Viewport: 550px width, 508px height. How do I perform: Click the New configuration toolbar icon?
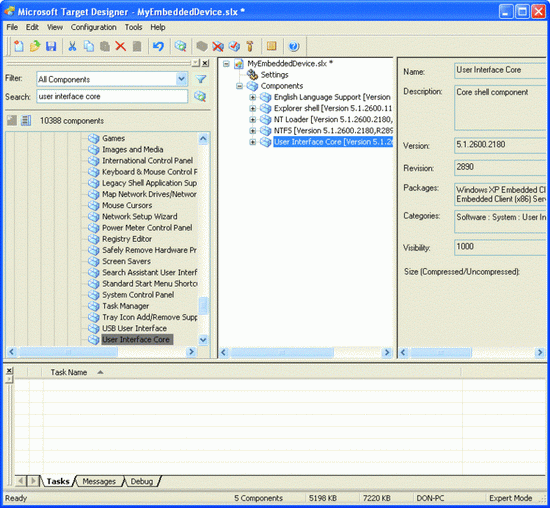pos(19,46)
